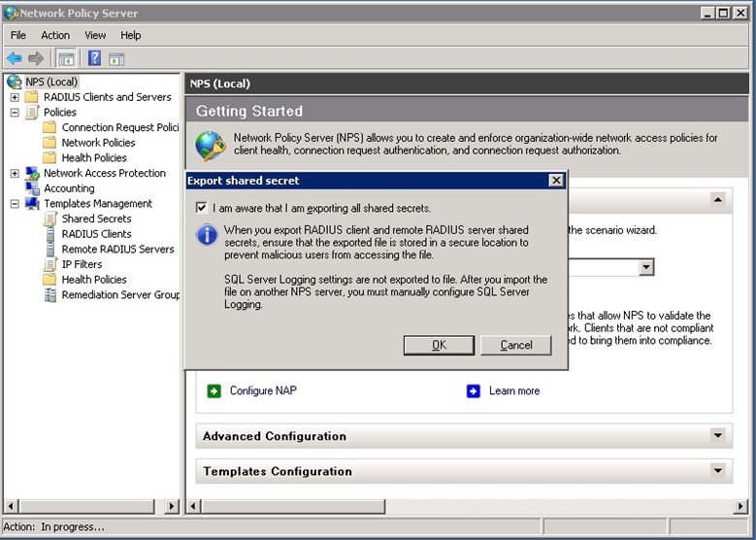The height and width of the screenshot is (540, 756).
Task: Select the Connection Request Policies tree label
Action: pos(120,127)
